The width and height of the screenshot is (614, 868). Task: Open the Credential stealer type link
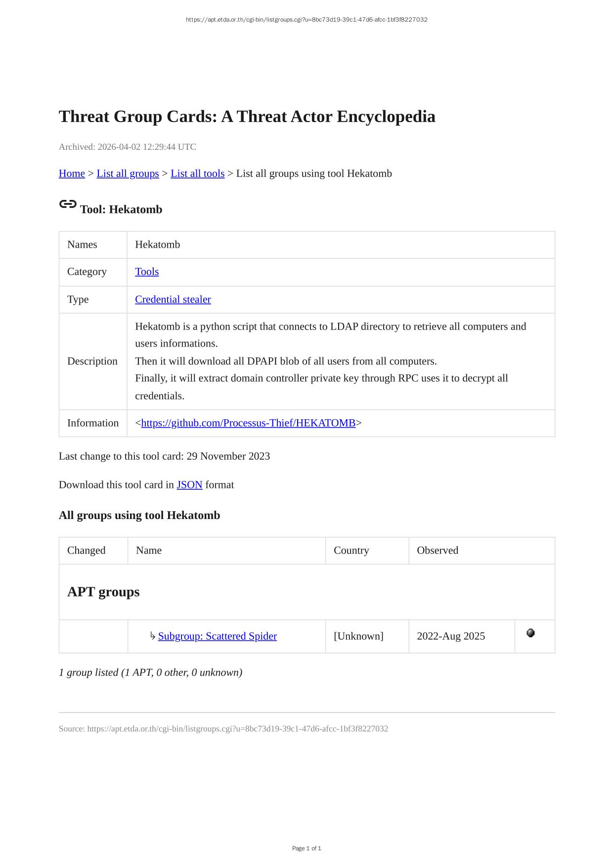coord(173,300)
